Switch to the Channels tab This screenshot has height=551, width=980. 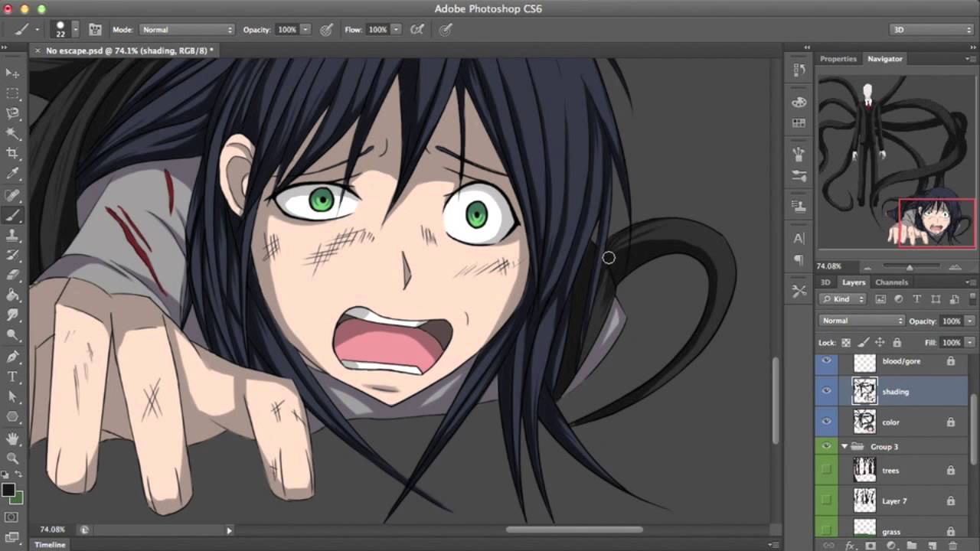[891, 282]
